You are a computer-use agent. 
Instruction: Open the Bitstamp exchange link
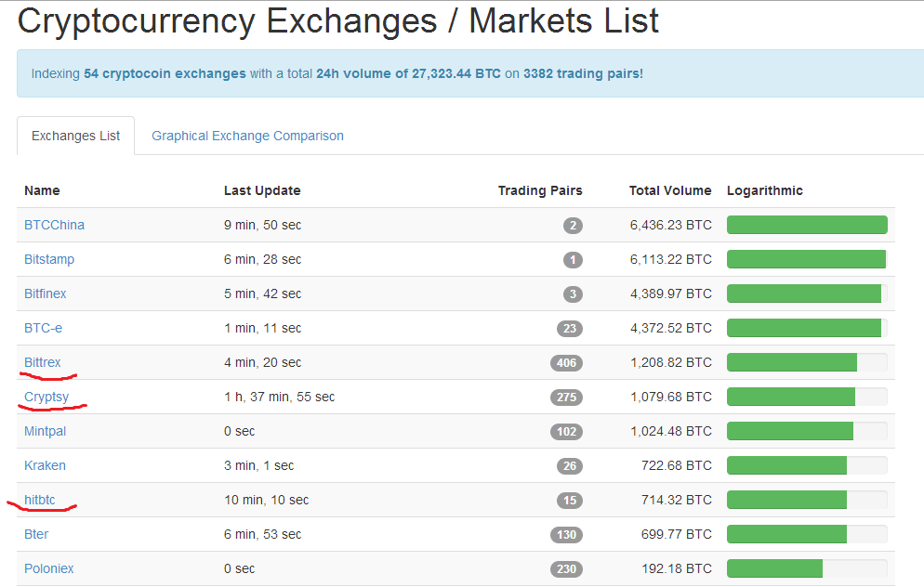[49, 259]
